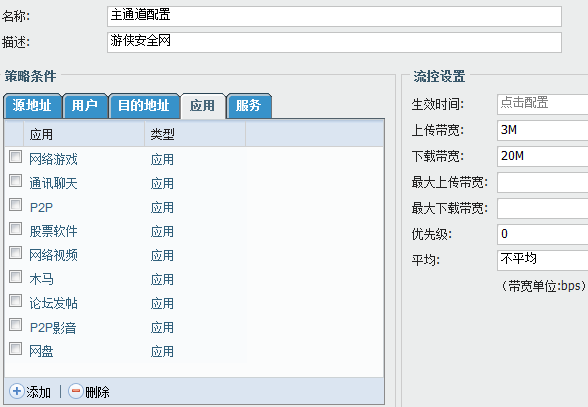Image resolution: width=588 pixels, height=407 pixels.
Task: Check the 网络游戏 checkbox
Action: pos(15,156)
